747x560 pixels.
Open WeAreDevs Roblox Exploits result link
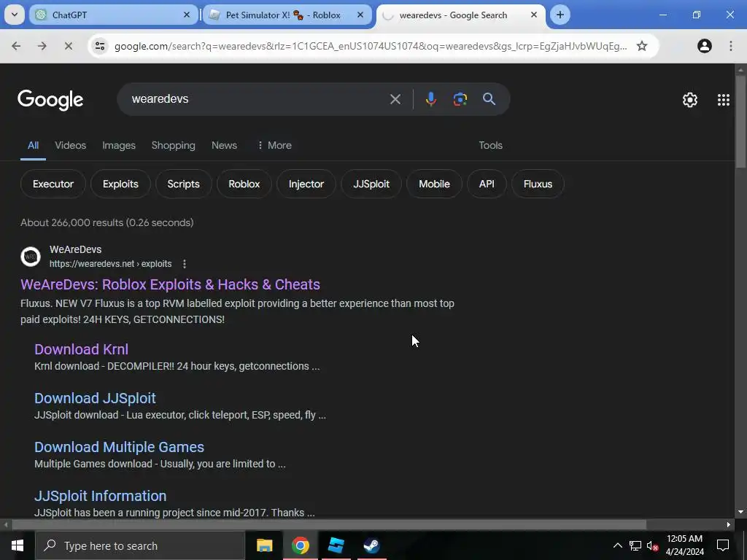pos(170,284)
